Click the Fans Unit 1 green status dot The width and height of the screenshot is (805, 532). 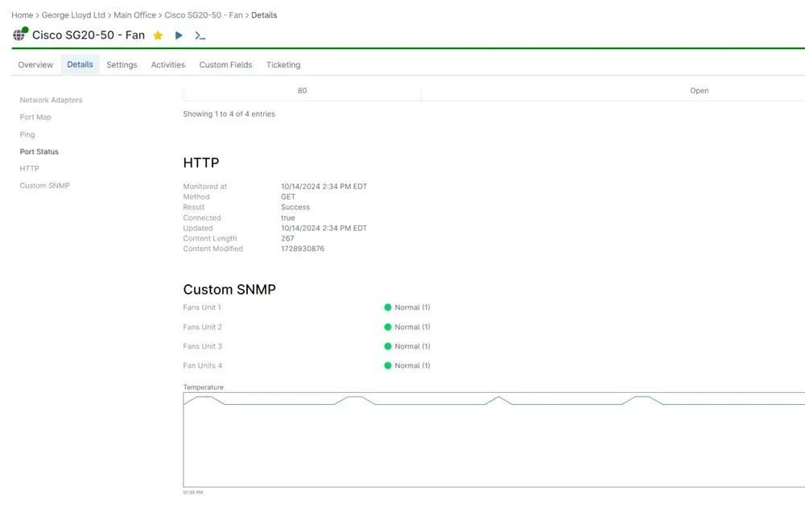coord(388,307)
